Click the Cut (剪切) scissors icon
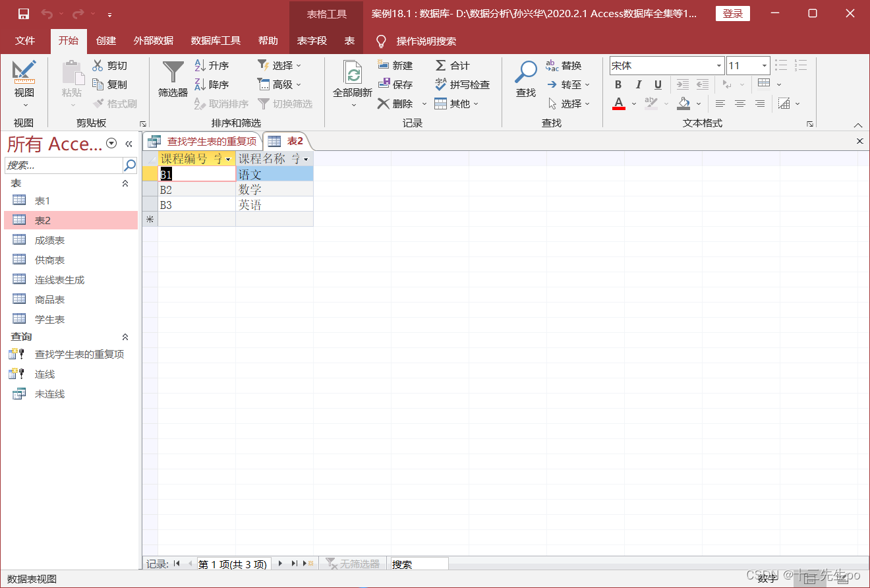The image size is (870, 588). [98, 65]
